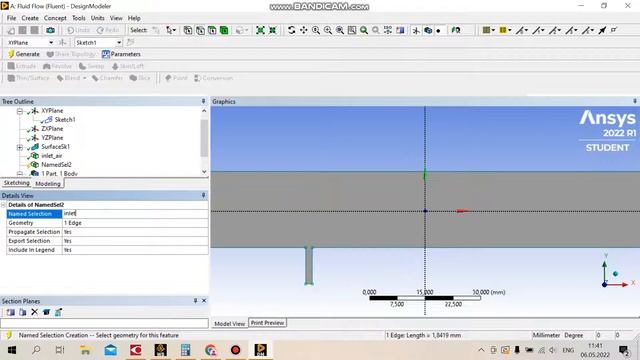
Task: Toggle Show Capping Faces by Body Color icon
Action: click(x=58, y=312)
